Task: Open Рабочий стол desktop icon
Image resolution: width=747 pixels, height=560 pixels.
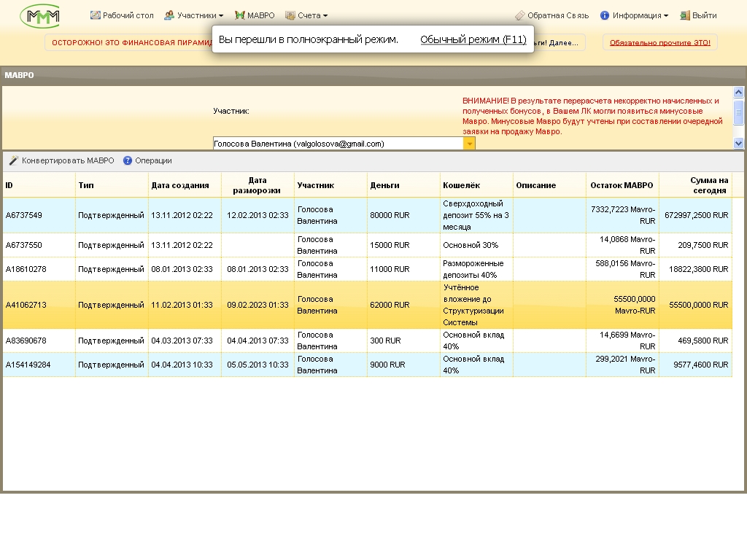Action: tap(96, 15)
